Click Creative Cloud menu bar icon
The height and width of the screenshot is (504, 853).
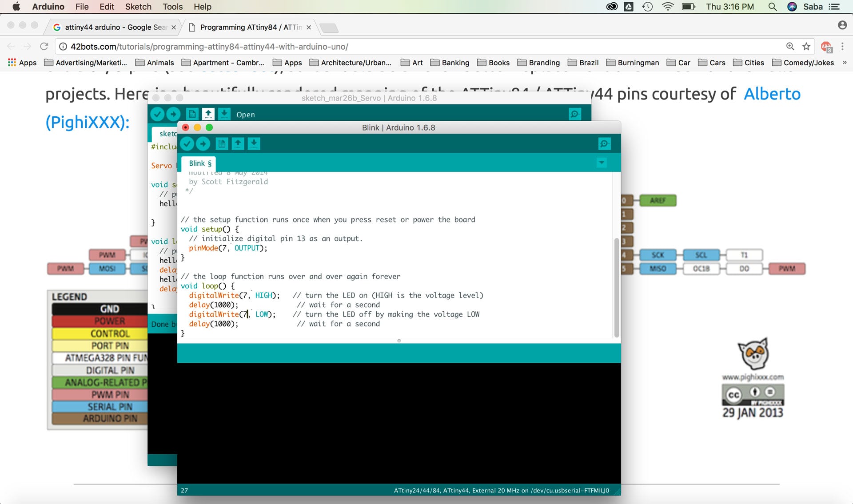click(x=612, y=7)
